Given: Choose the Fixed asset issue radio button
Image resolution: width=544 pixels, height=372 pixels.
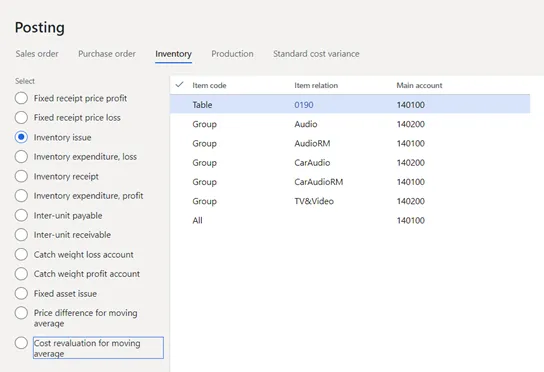Looking at the screenshot, I should coord(21,293).
